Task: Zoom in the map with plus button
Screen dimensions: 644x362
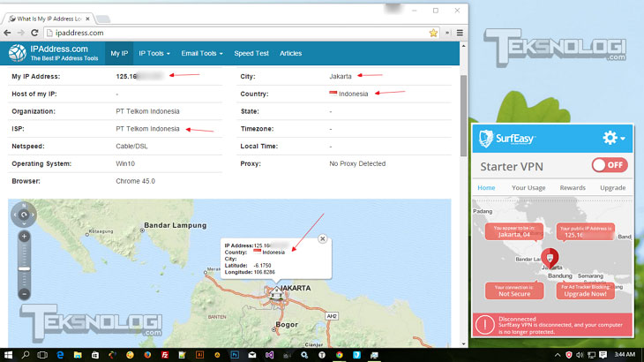Action: pos(24,237)
